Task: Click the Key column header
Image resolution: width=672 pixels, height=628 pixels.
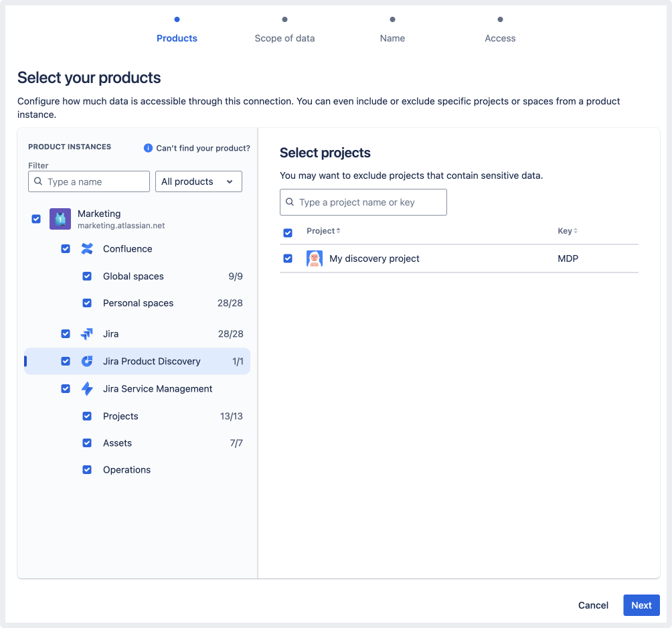Action: click(564, 230)
